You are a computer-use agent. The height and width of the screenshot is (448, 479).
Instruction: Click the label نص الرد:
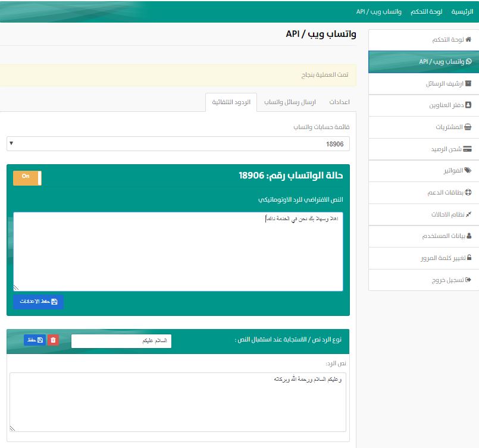pos(336,364)
